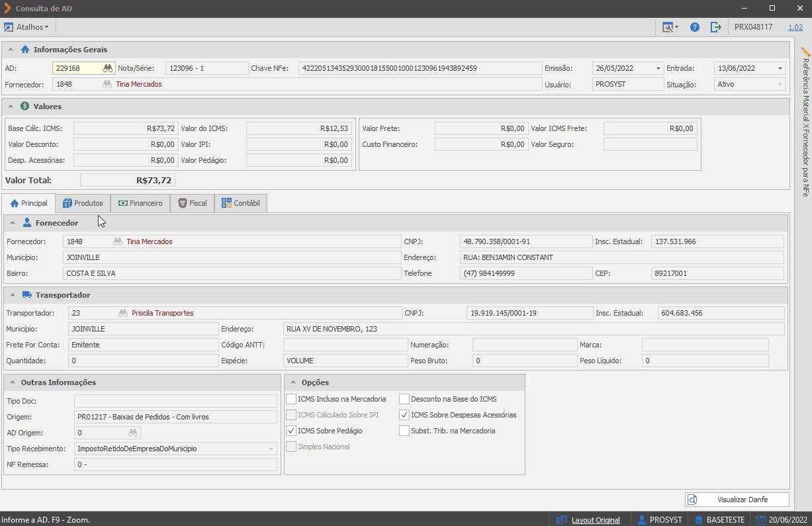Screen dimensions: 812x526
Task: Click the BASETESTE database icon in status bar
Action: [698, 519]
